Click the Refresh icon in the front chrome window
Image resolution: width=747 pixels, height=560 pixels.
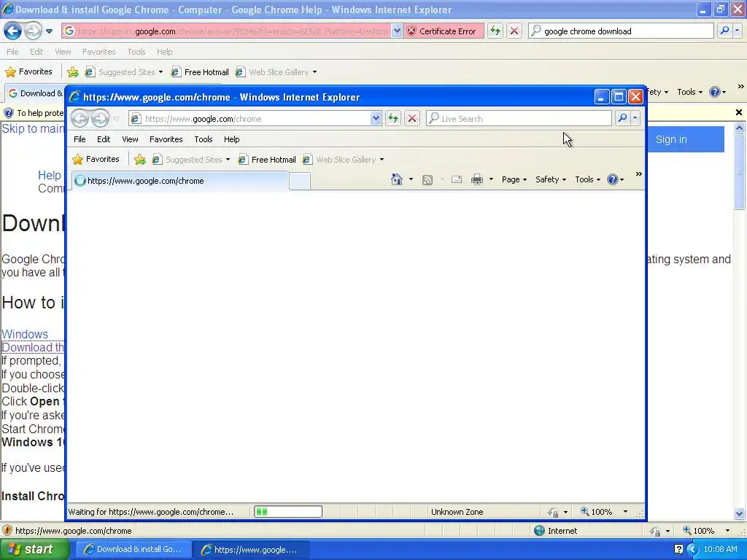click(x=393, y=118)
